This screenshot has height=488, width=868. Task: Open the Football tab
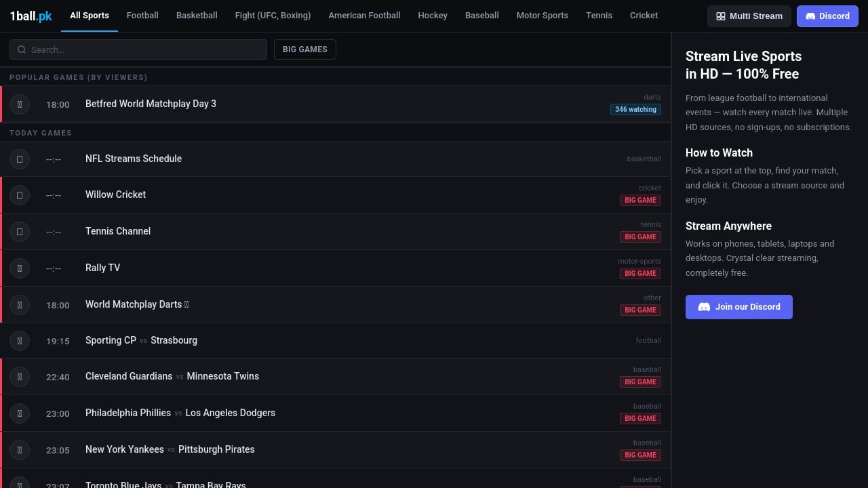[142, 15]
